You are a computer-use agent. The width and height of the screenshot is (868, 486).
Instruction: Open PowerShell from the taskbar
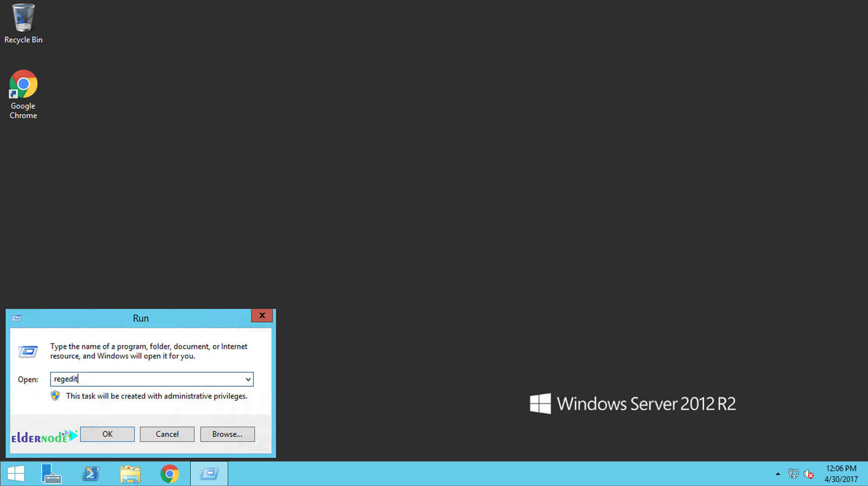(91, 474)
